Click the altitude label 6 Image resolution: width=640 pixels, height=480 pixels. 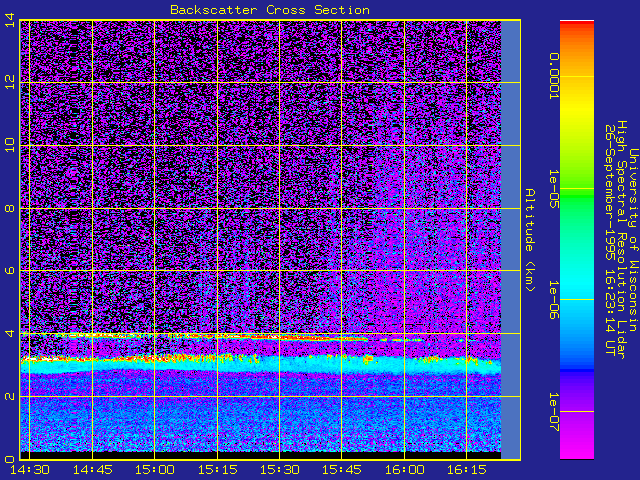click(10, 271)
